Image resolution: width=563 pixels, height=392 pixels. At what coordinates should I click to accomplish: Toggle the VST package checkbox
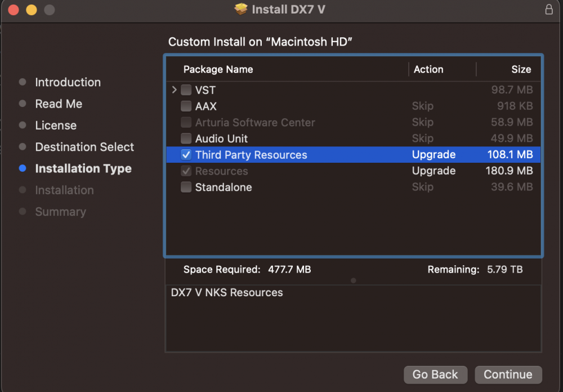pyautogui.click(x=186, y=90)
